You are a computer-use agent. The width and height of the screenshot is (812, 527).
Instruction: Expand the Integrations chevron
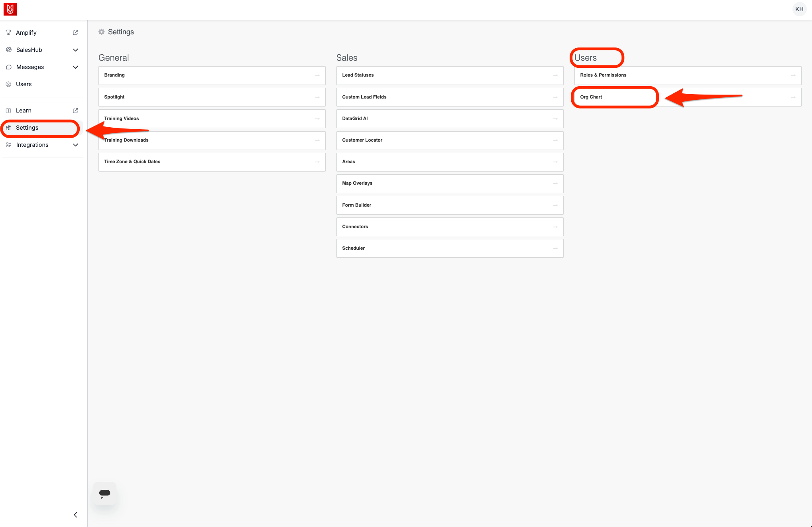pyautogui.click(x=75, y=145)
